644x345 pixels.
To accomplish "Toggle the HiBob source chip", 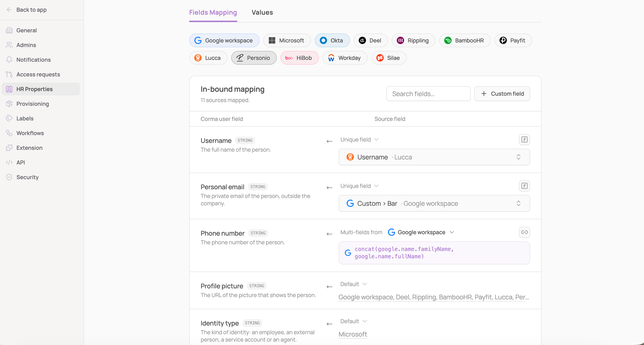I will pos(300,58).
